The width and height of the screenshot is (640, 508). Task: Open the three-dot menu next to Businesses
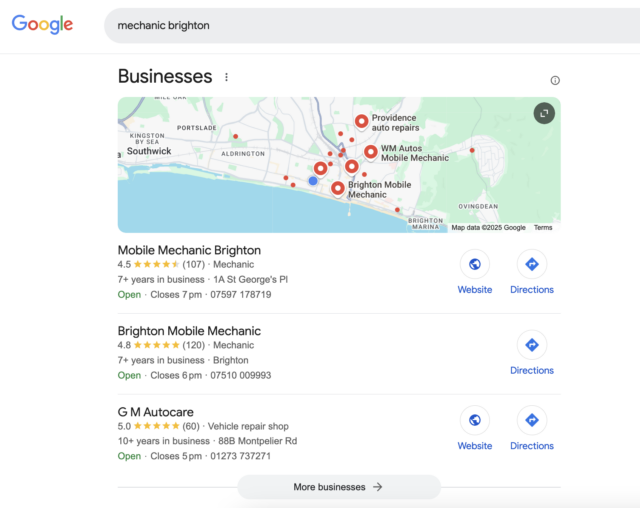[227, 77]
